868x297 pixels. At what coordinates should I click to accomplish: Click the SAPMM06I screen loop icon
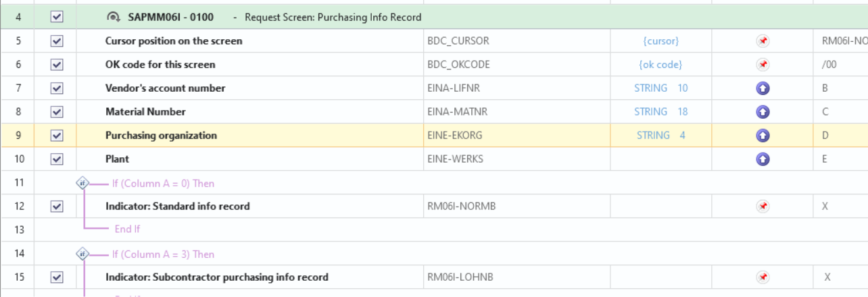tap(114, 18)
